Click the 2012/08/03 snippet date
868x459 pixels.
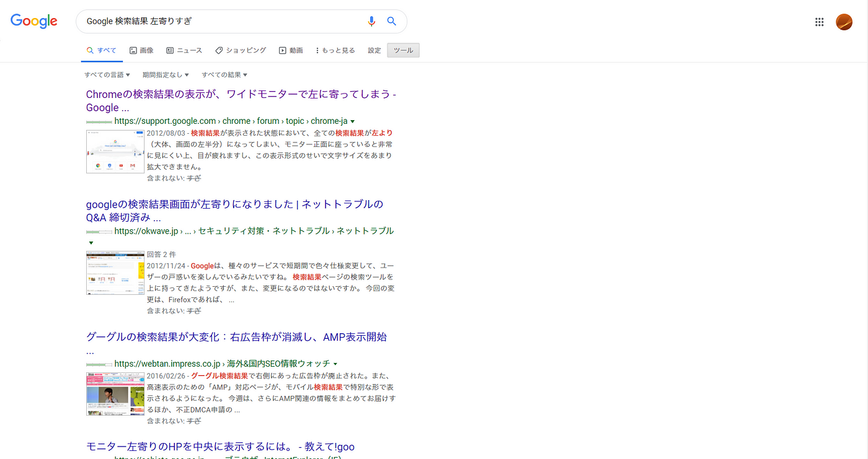[x=165, y=133]
